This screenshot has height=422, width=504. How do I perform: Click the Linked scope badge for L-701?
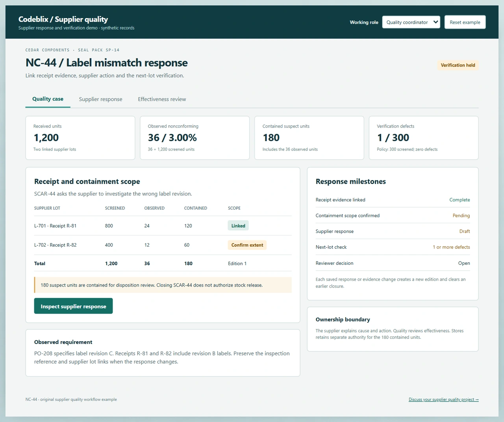tap(238, 226)
